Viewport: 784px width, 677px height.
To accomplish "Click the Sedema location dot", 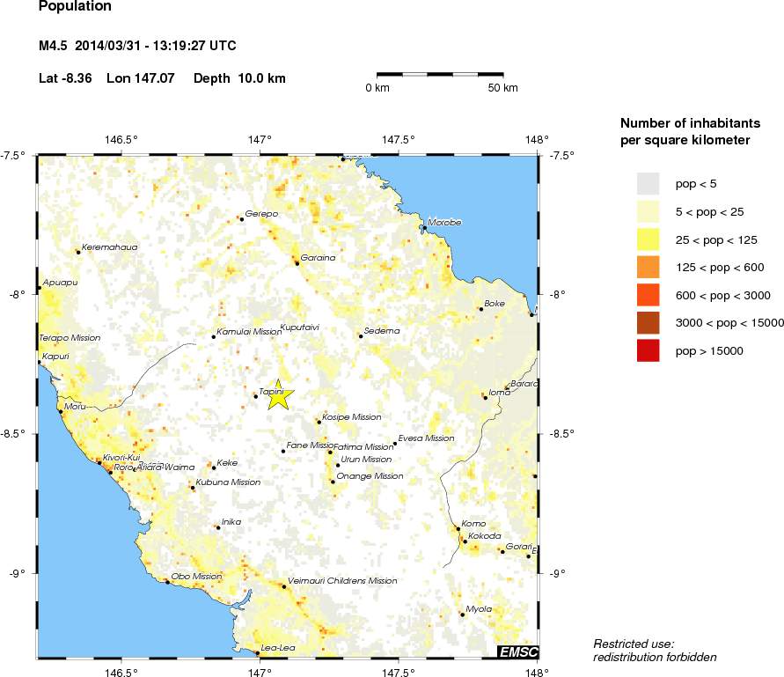I will [361, 336].
